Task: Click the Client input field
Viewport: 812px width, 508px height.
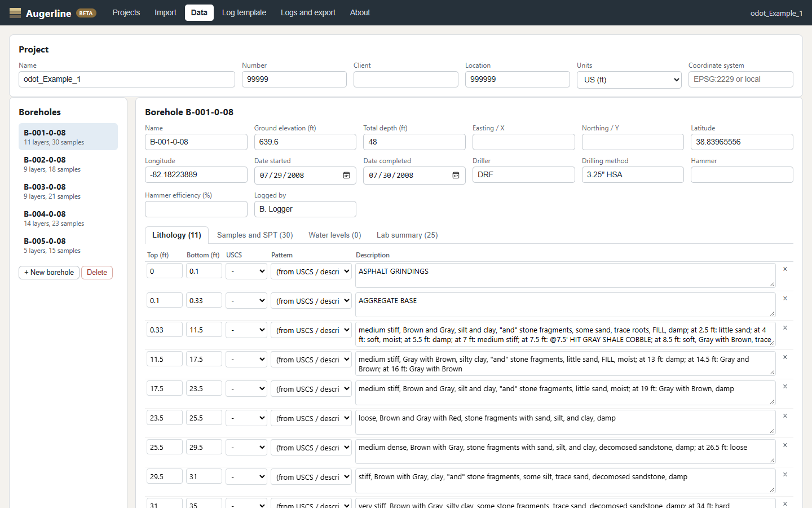Action: click(406, 79)
